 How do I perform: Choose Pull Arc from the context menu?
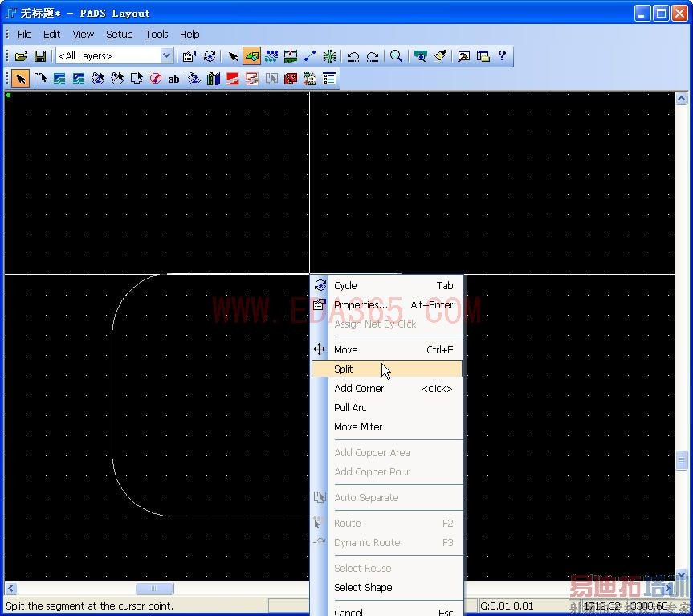(x=387, y=407)
